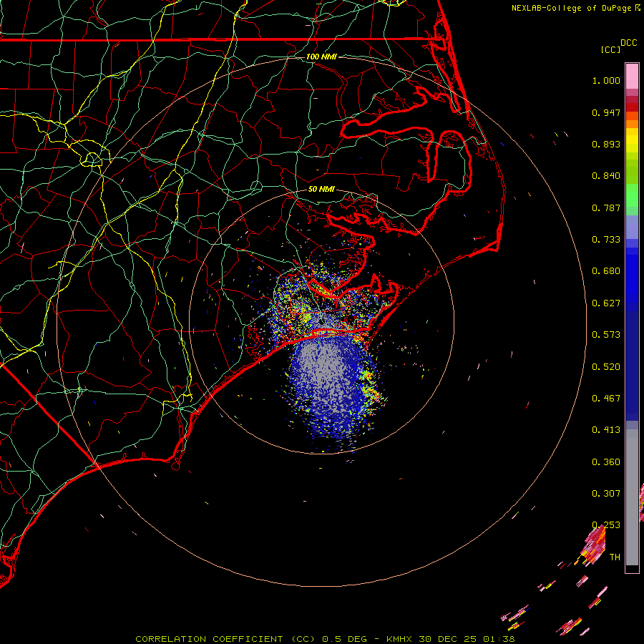Click the 50 NMI range ring label
Screen dimensions: 644x644
[x=321, y=190]
